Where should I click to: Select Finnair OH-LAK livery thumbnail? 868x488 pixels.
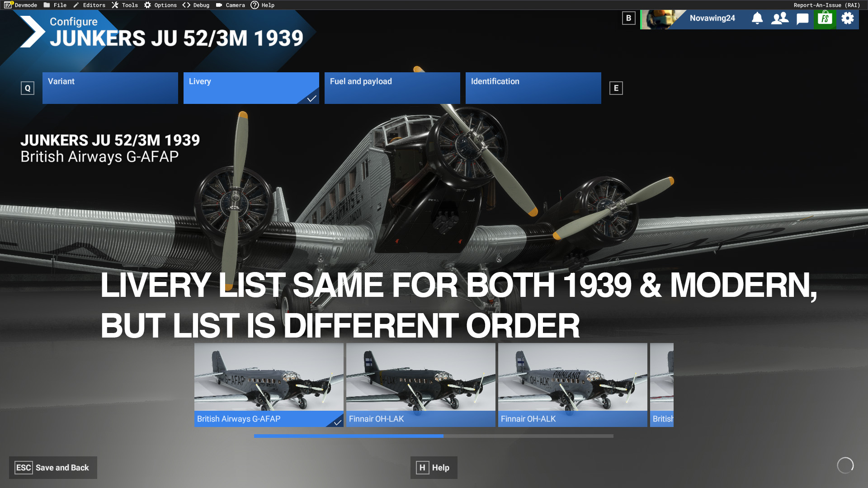(x=421, y=385)
